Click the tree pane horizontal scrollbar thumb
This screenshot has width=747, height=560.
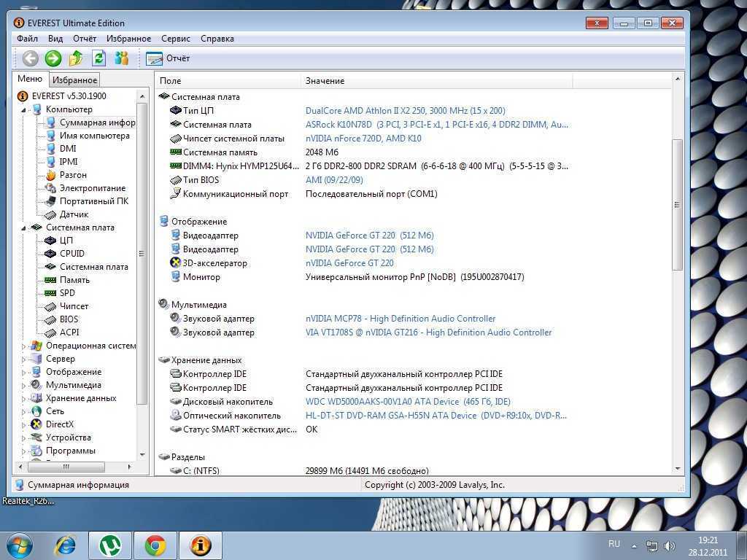point(66,467)
